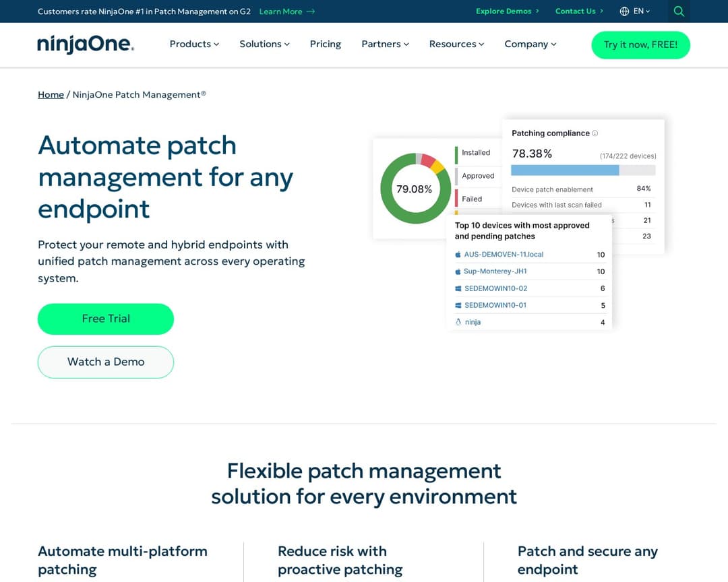
Task: Click the Devices with last scan failed row
Action: pyautogui.click(x=581, y=205)
